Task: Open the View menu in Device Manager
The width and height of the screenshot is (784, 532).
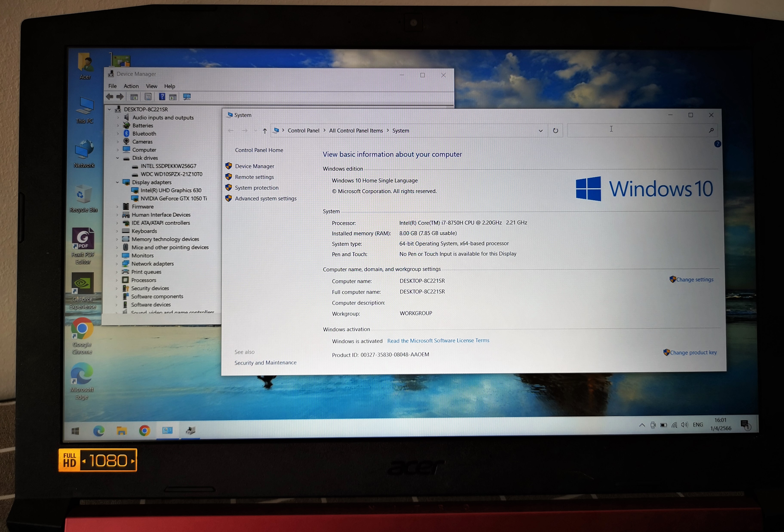Action: click(152, 86)
